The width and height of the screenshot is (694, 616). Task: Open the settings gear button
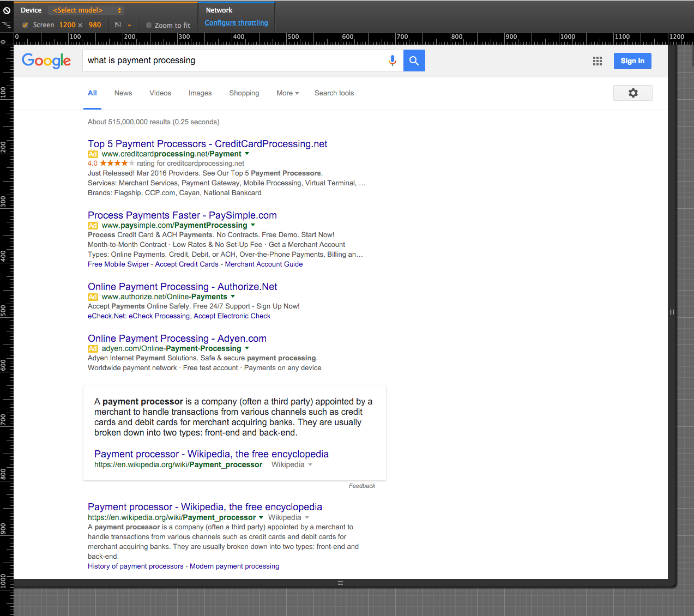[633, 93]
